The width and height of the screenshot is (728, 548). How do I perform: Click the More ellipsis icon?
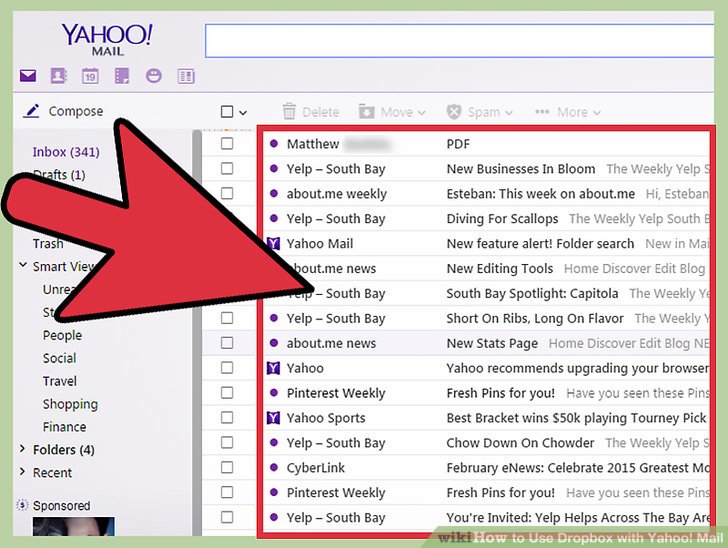click(x=542, y=111)
